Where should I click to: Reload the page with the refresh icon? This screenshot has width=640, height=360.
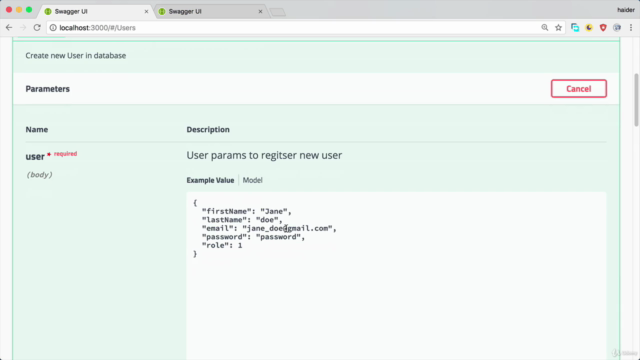[x=37, y=28]
